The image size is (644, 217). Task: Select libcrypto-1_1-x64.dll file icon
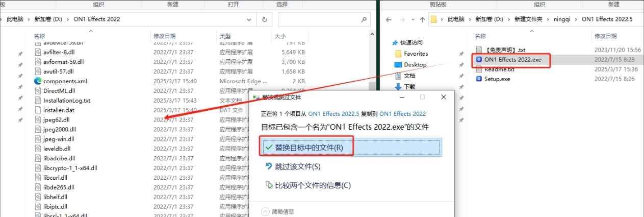(38, 168)
